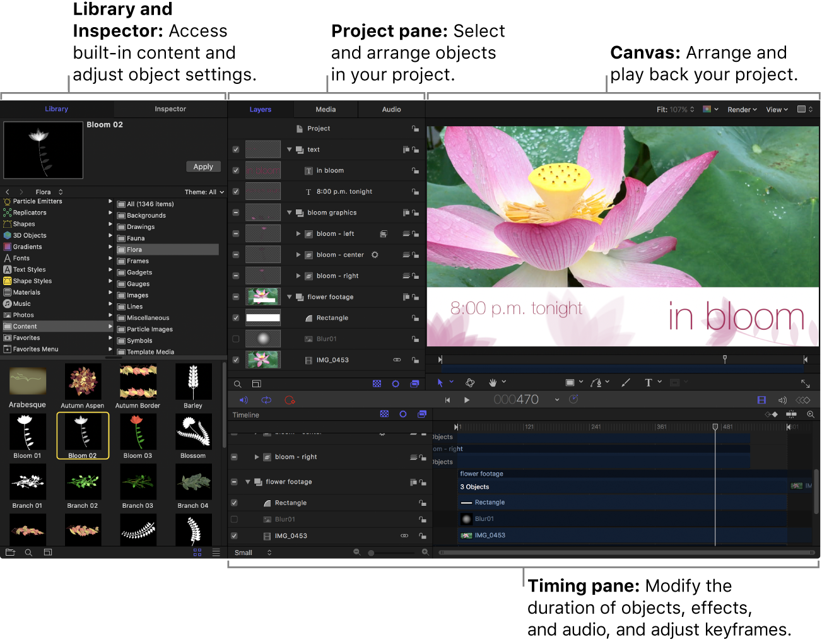This screenshot has height=644, width=822.
Task: Select the 3D Transform tool
Action: [x=470, y=382]
